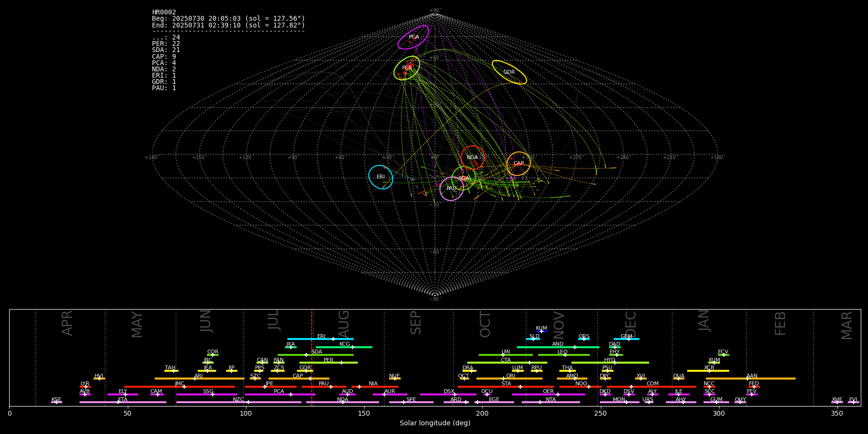Screen dimensions: 868x434
Task: Click the DEC month label
Action: [x=631, y=324]
